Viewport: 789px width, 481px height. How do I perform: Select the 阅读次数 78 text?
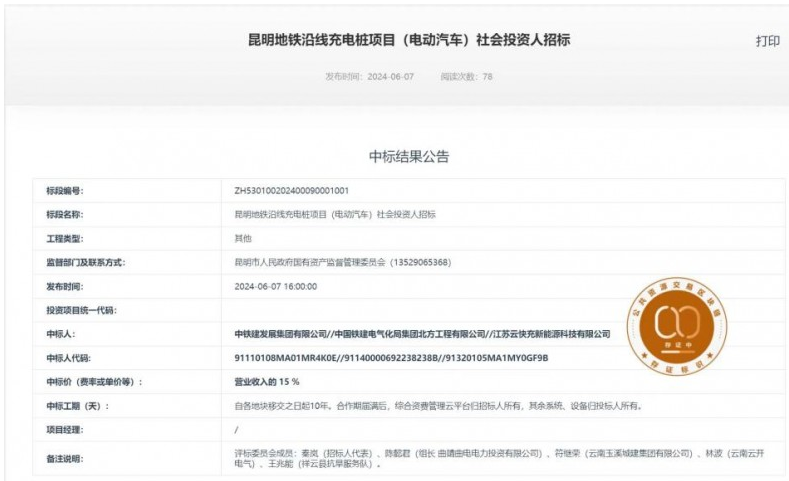[466, 76]
